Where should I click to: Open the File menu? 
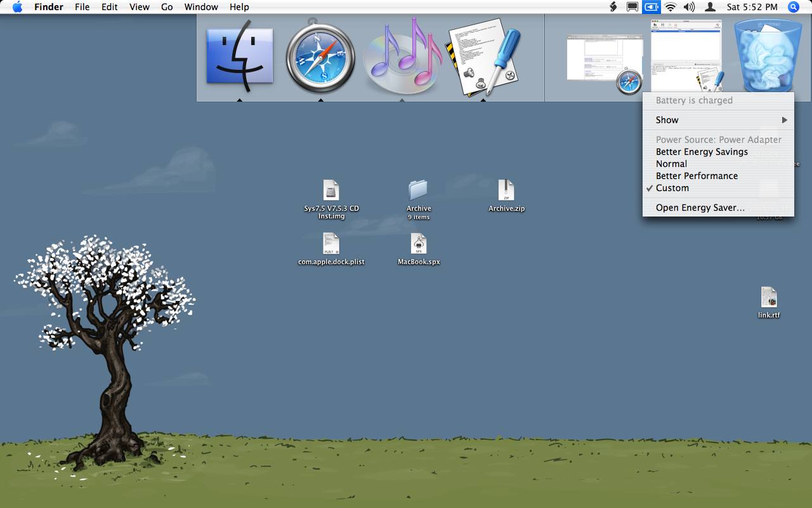pos(82,7)
